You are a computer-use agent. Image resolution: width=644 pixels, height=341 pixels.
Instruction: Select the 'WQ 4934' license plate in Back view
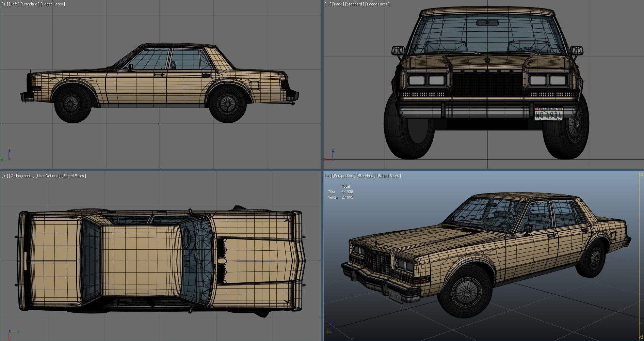coord(549,114)
